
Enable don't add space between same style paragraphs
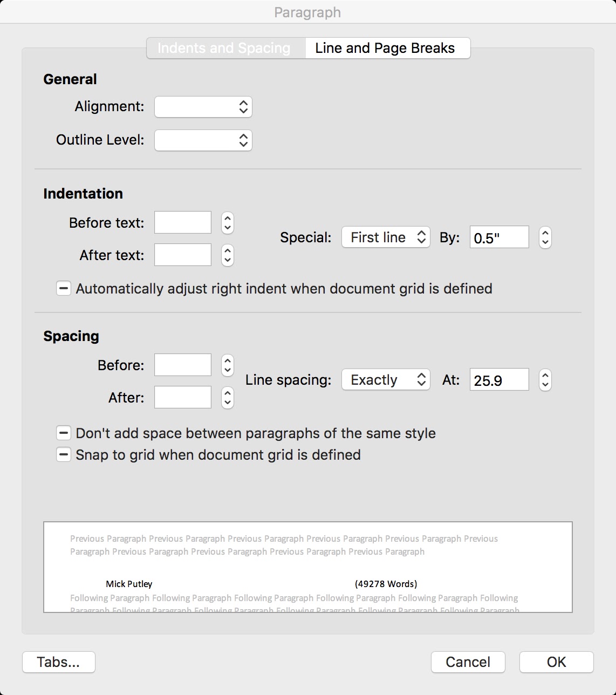click(x=63, y=433)
